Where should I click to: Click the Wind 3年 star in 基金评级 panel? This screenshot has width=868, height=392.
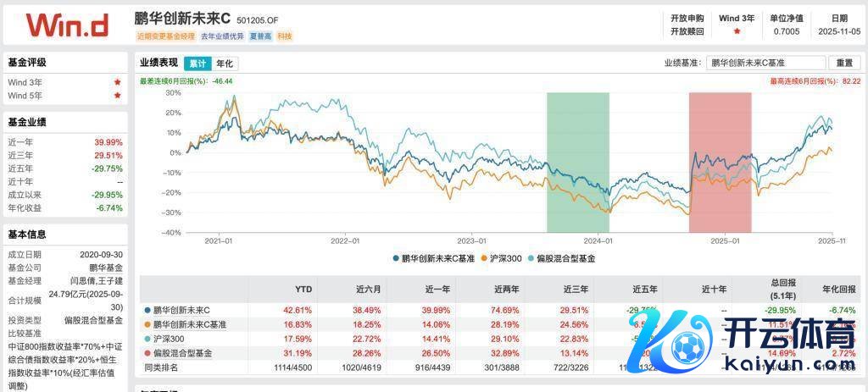click(117, 82)
